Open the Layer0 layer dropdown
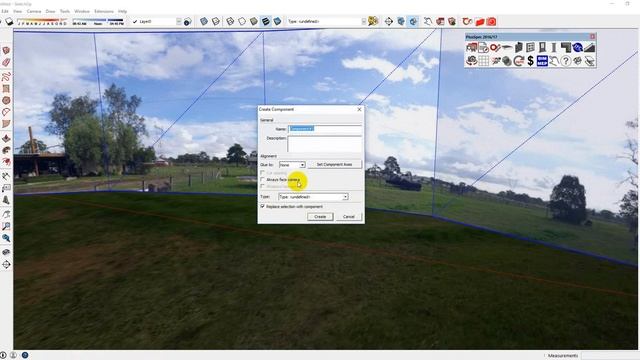The width and height of the screenshot is (640, 360). click(x=157, y=22)
